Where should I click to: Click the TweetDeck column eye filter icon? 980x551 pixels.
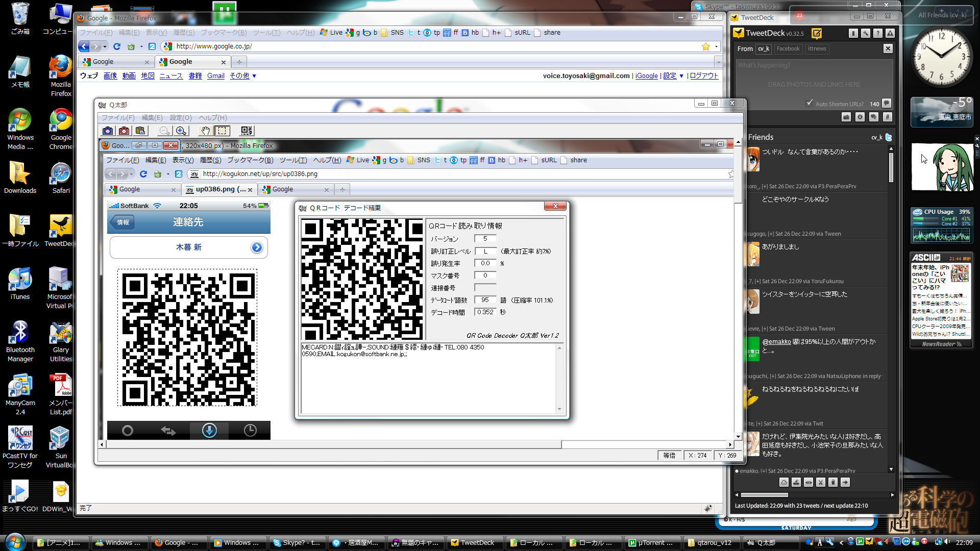[808, 482]
